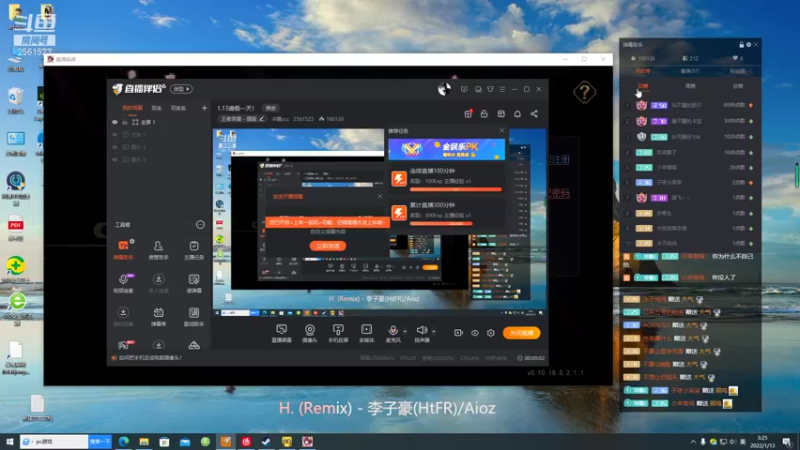The width and height of the screenshot is (800, 450).
Task: Open the PK tool in toolbox
Action: [x=123, y=345]
